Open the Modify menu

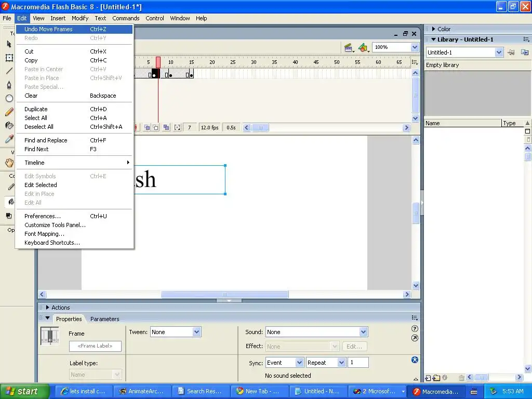click(80, 18)
